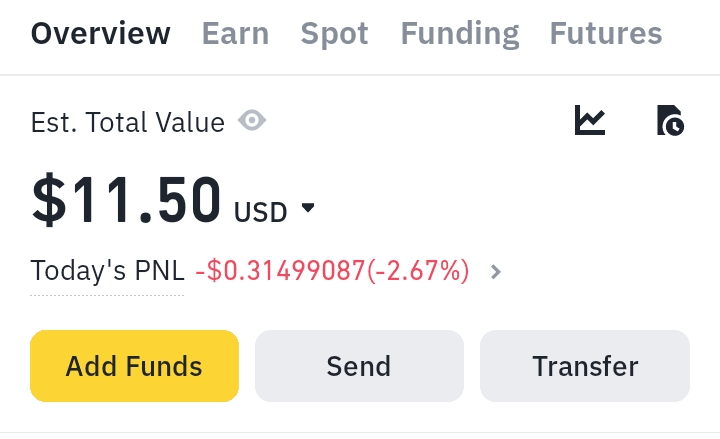The width and height of the screenshot is (720, 439).
Task: Switch to the Overview tab
Action: pos(100,34)
